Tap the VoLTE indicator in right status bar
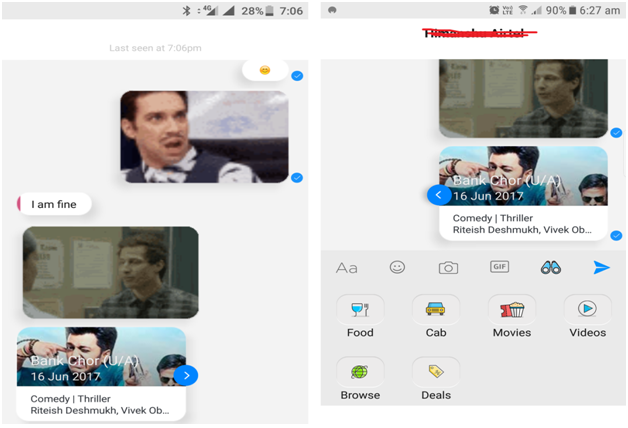This screenshot has height=428, width=628. (x=507, y=10)
